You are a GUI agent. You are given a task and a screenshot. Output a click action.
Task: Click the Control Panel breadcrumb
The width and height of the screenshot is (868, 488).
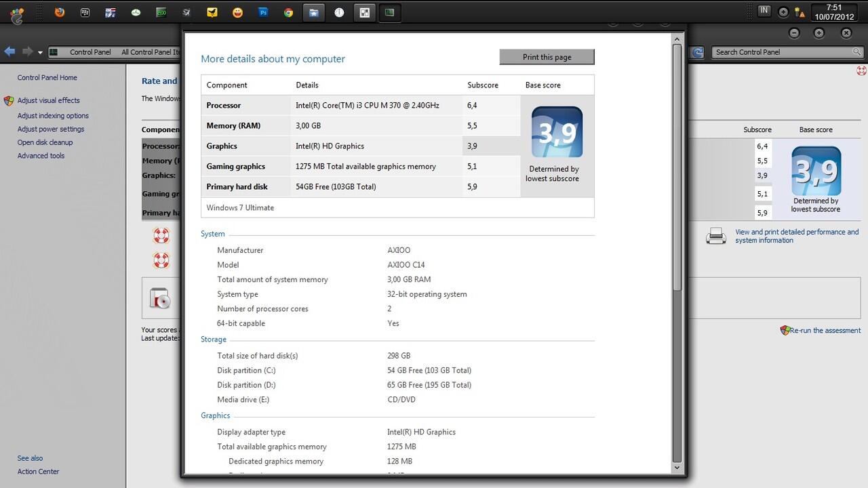(x=90, y=52)
